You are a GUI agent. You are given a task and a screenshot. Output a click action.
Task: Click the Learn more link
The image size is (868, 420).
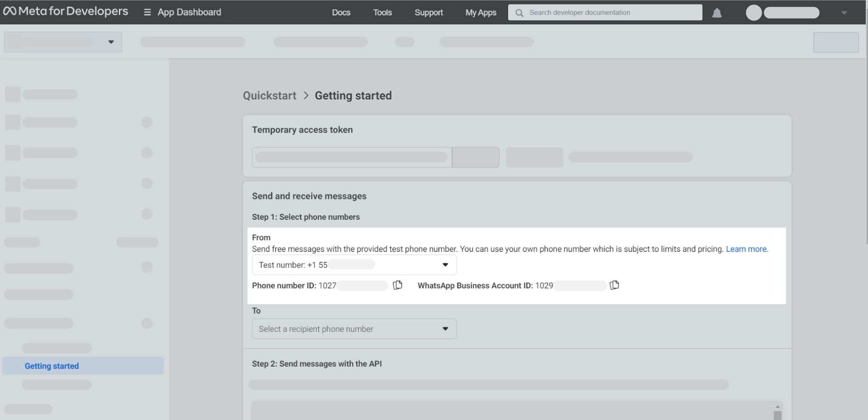[x=746, y=249]
